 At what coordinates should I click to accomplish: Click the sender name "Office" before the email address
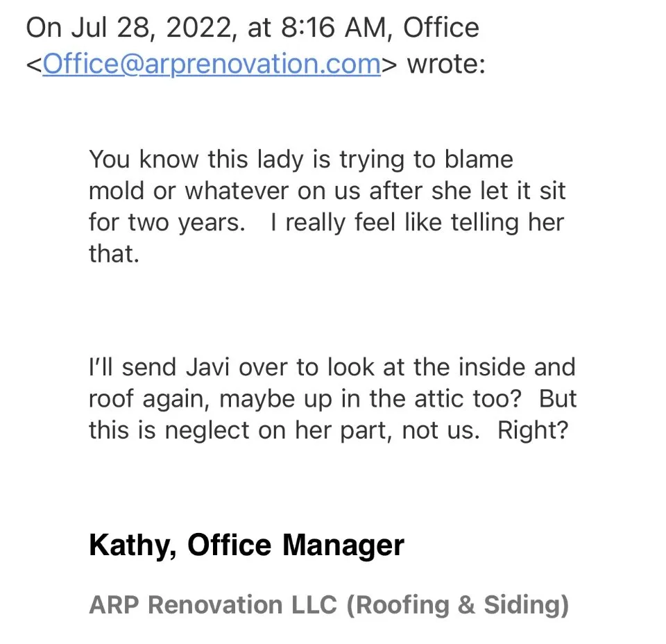click(441, 28)
